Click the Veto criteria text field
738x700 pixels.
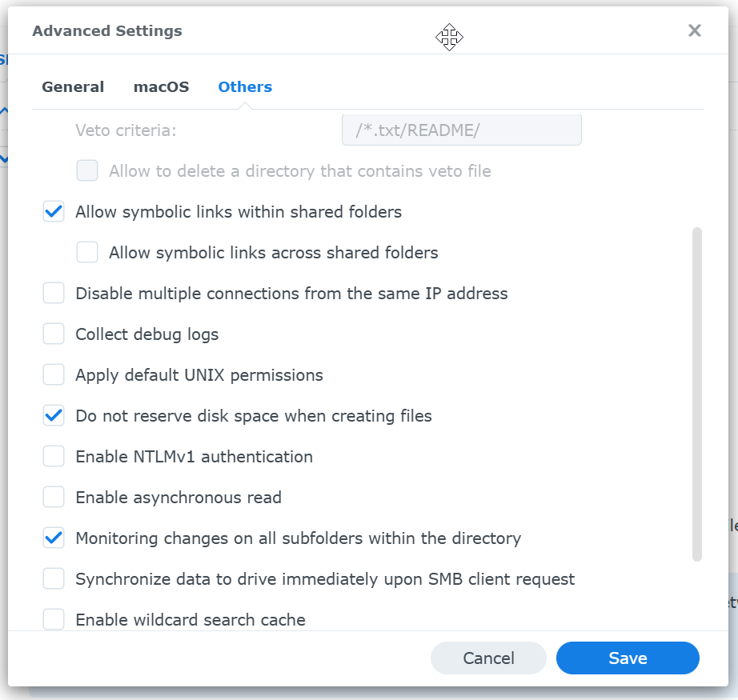point(461,130)
